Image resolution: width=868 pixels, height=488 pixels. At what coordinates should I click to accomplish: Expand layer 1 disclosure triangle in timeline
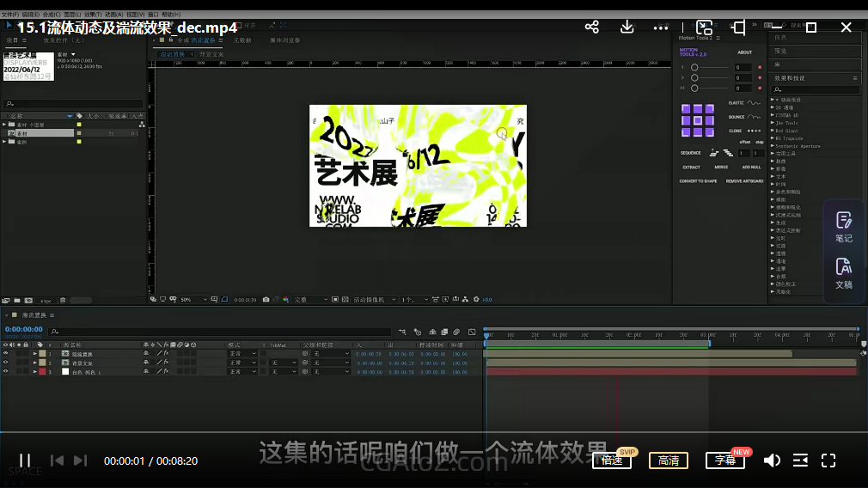coord(35,353)
